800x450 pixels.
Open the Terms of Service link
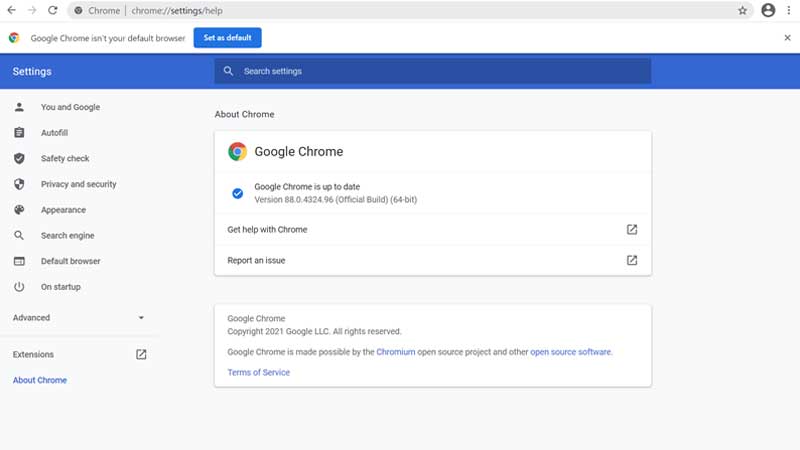pos(258,372)
